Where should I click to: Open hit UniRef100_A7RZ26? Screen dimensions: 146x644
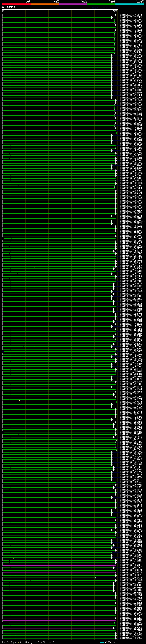(x=131, y=30)
